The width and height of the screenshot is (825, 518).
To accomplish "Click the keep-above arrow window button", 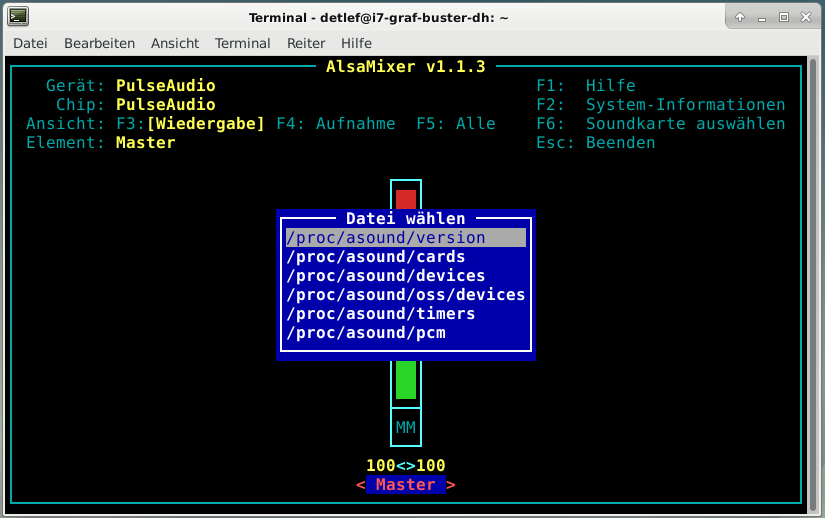I will point(740,17).
